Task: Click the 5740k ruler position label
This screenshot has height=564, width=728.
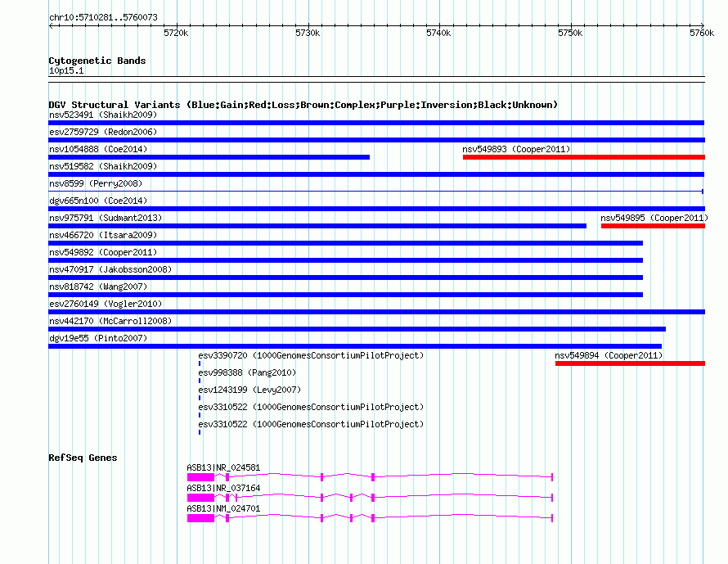Action: tap(438, 33)
